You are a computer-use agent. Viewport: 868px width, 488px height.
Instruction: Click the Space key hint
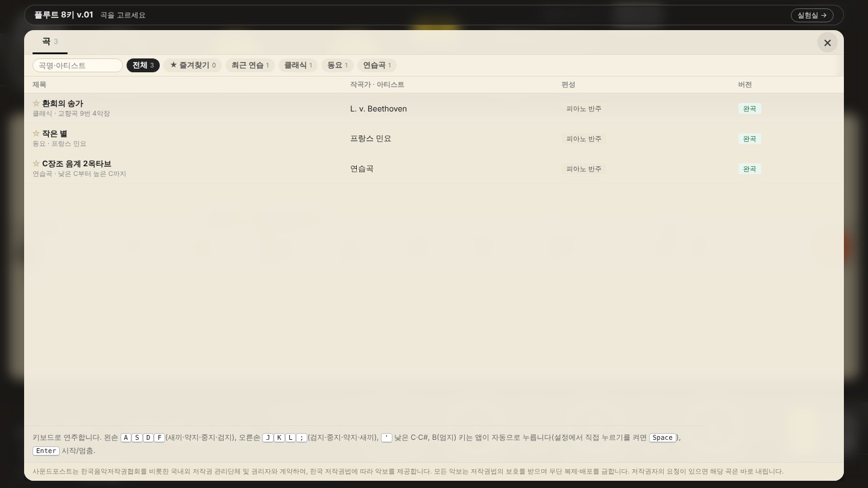tap(662, 437)
